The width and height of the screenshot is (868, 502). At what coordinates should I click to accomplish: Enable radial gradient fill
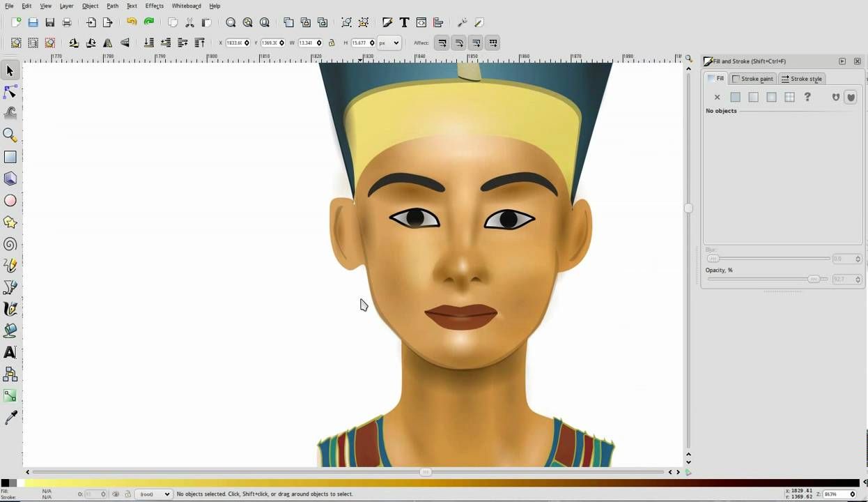(771, 97)
